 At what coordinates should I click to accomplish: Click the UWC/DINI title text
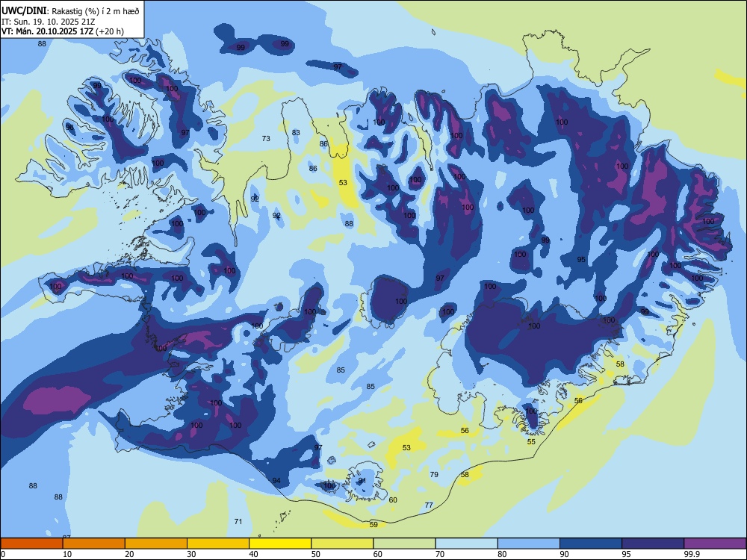pyautogui.click(x=24, y=11)
